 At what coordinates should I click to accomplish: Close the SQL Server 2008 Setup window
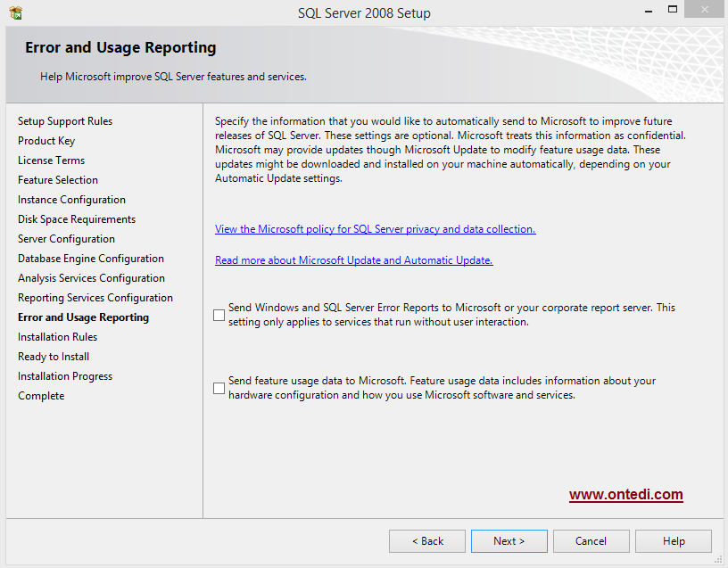tap(704, 9)
